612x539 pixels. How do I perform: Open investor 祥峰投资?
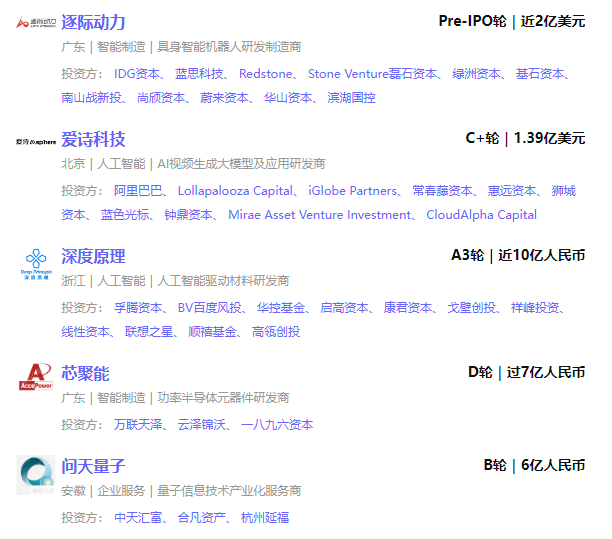click(535, 308)
